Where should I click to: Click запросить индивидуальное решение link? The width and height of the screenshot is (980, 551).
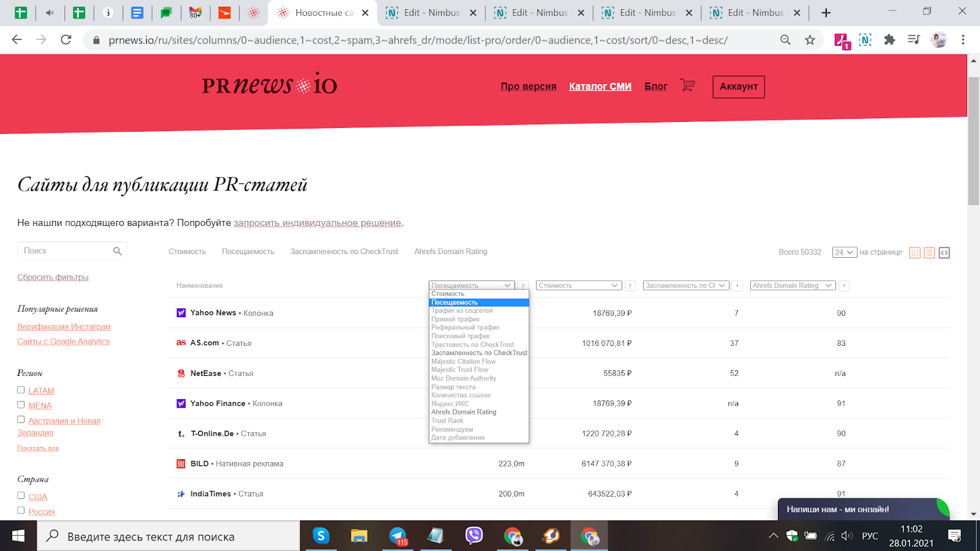317,223
